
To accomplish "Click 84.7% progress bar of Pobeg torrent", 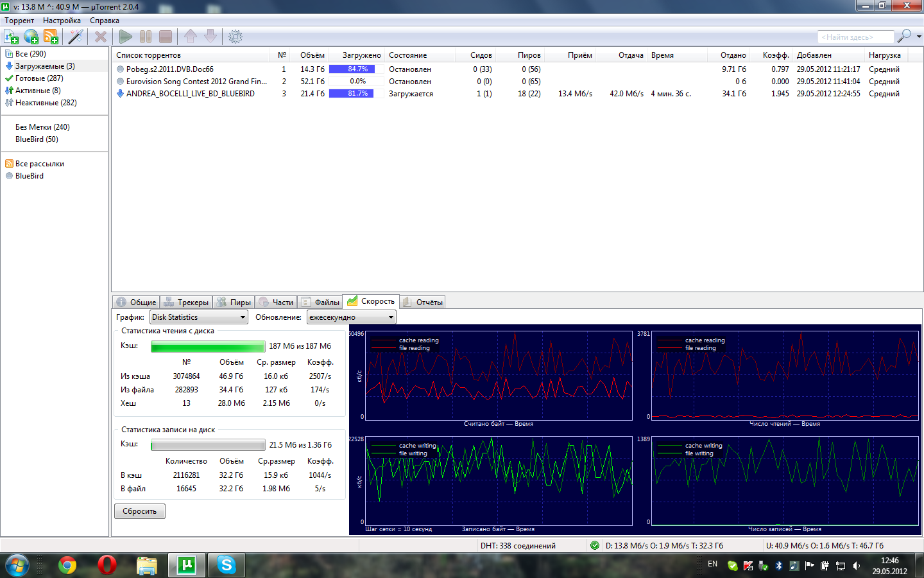I will (357, 69).
